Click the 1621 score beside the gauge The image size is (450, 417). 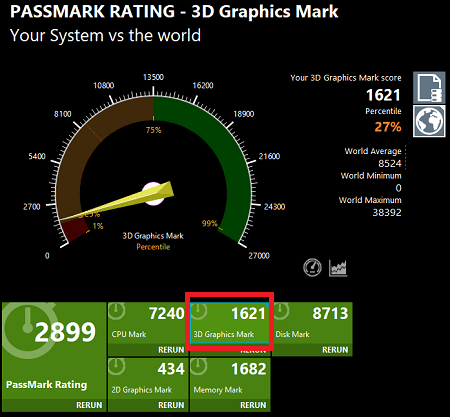[x=383, y=95]
